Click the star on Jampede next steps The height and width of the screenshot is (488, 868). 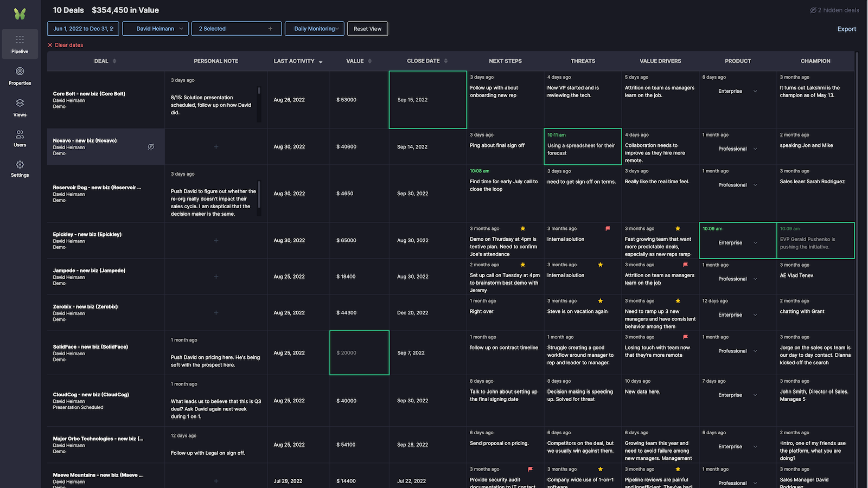point(522,265)
